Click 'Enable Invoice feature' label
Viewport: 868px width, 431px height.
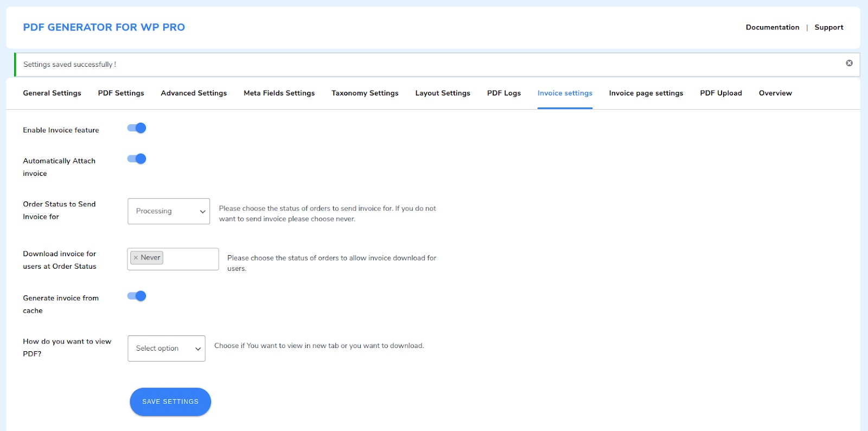tap(61, 130)
